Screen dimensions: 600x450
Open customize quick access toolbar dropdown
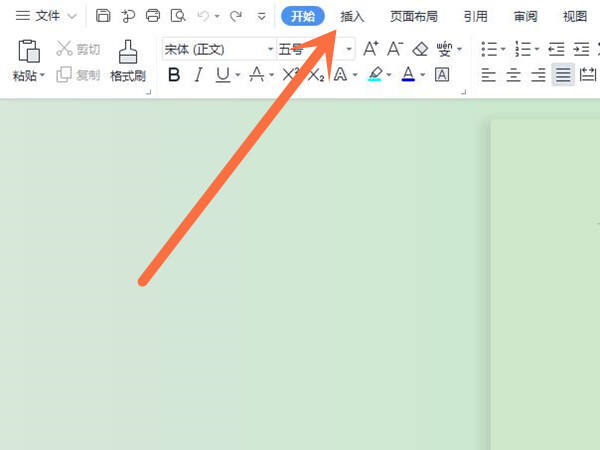pos(262,16)
